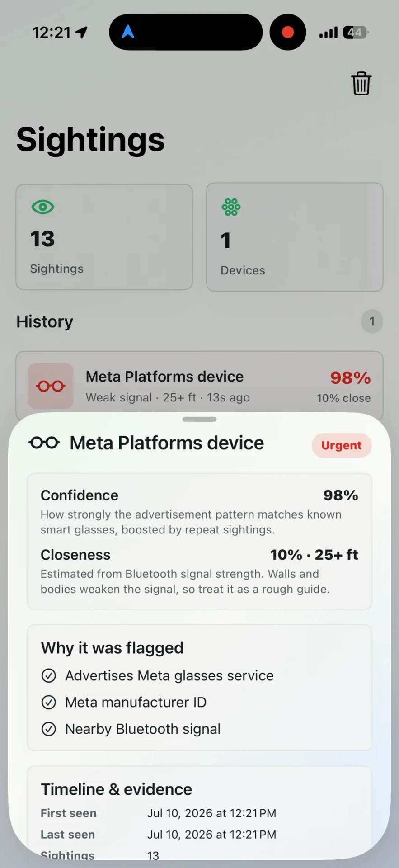Tap the red recording indicator dot

coord(288,32)
